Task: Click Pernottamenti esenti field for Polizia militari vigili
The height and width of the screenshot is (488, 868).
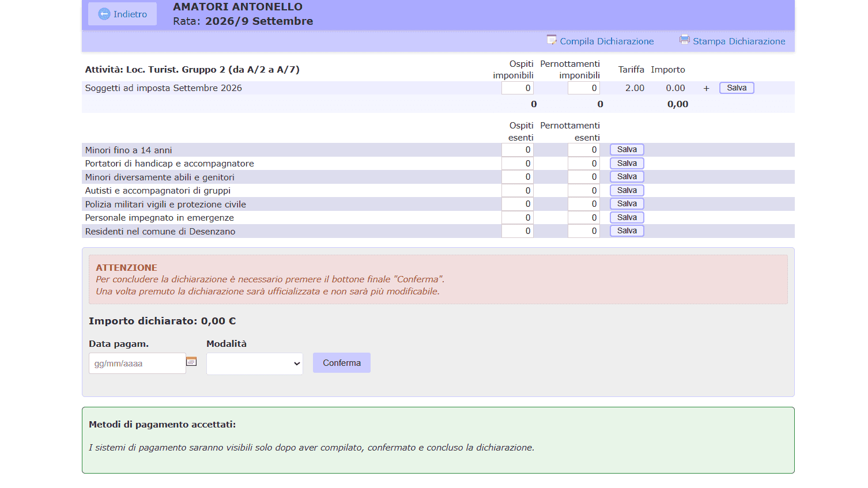Action: click(584, 204)
